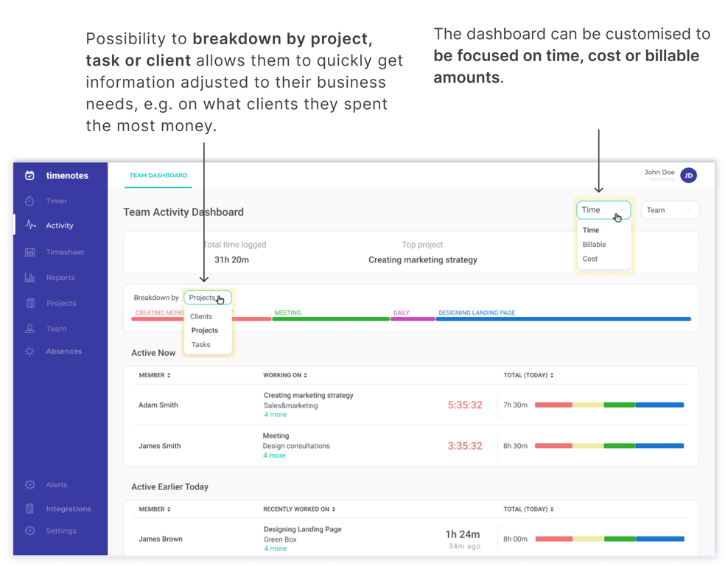Click the 7h 30m total
728x566 pixels.
515,405
